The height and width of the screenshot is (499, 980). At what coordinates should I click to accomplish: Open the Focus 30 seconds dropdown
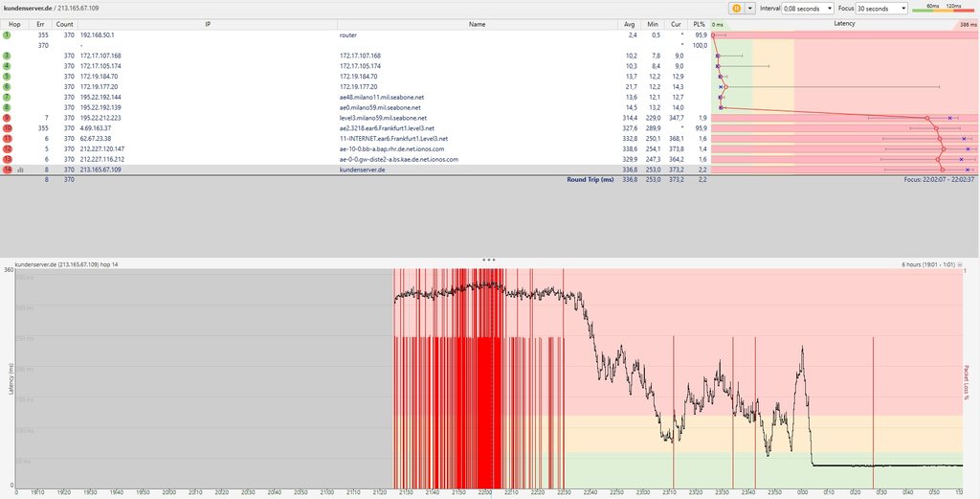tap(881, 8)
